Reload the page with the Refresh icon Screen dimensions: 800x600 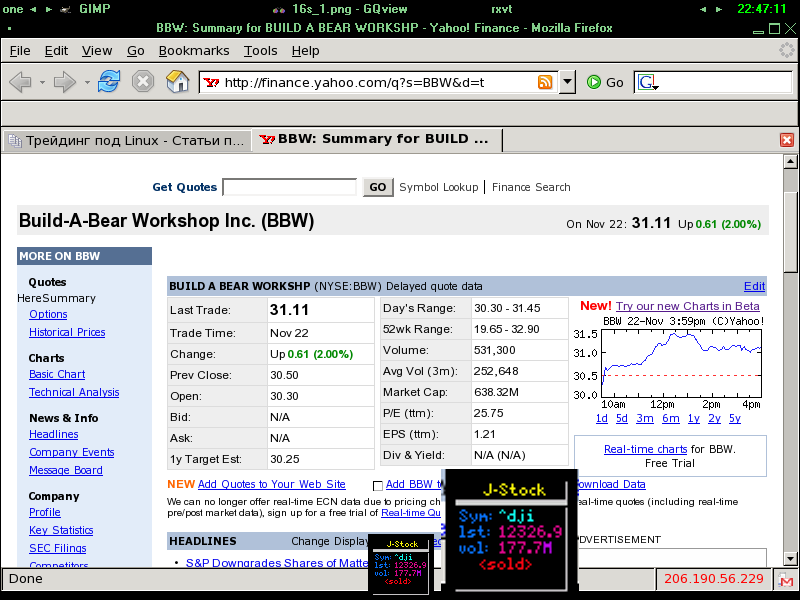click(x=109, y=81)
